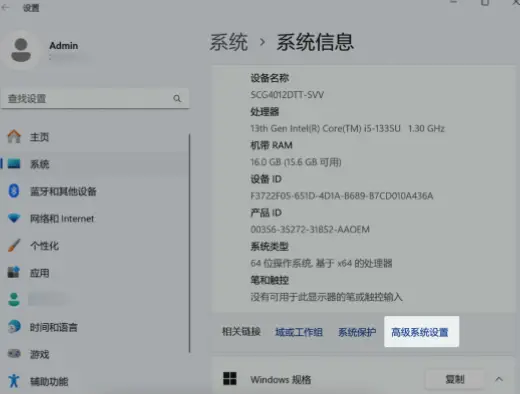Click the 产品 ID value 00356-35272
Screen dimensions: 520x395
(x=310, y=229)
